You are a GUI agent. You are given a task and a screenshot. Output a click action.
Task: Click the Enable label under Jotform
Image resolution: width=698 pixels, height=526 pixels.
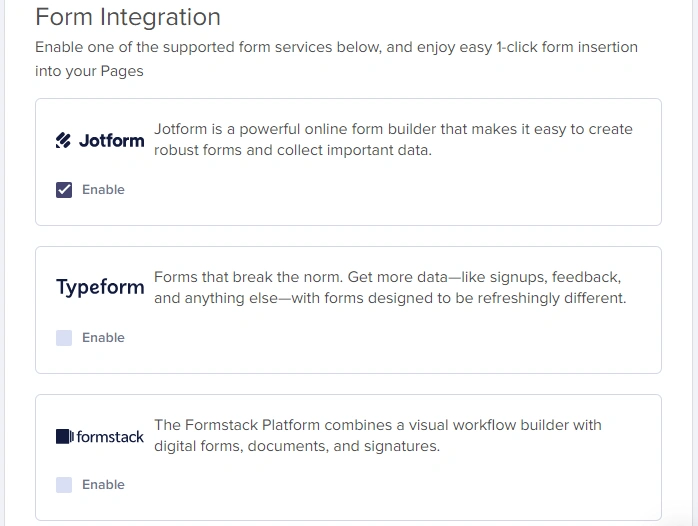point(103,190)
